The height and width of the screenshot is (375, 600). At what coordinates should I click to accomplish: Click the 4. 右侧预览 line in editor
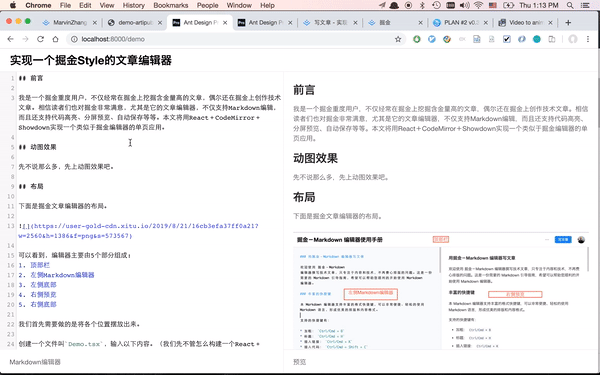pyautogui.click(x=37, y=295)
